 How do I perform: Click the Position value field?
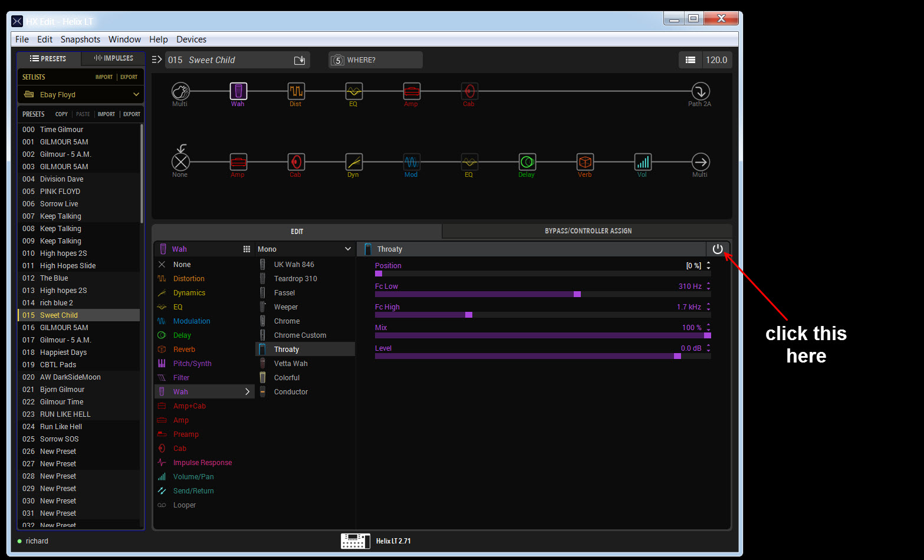(693, 266)
